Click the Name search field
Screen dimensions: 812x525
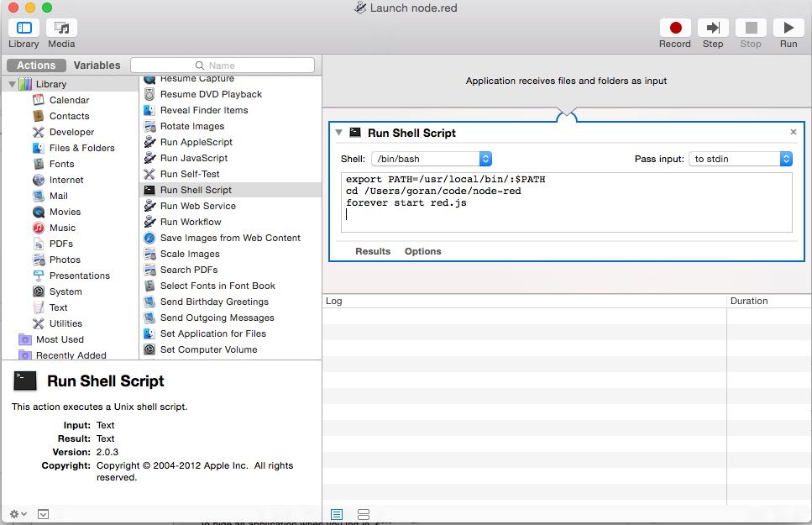pos(223,66)
